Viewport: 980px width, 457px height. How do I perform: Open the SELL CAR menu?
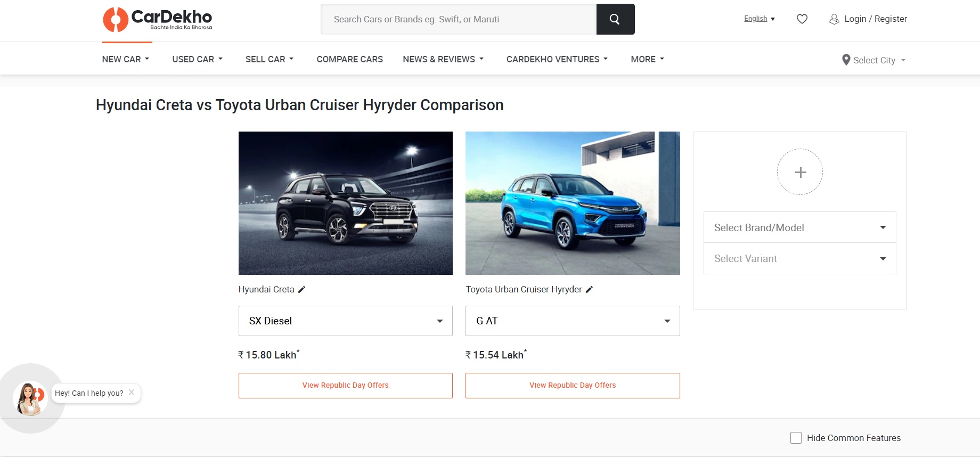[x=269, y=59]
